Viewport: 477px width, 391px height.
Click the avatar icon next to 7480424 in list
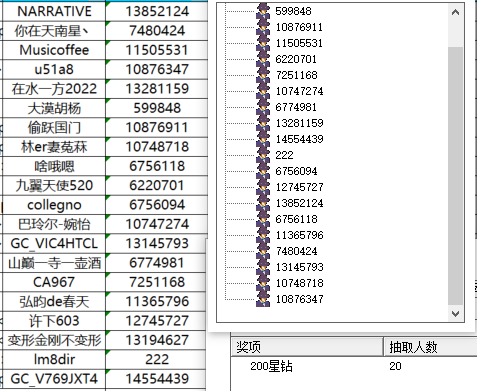tap(263, 251)
